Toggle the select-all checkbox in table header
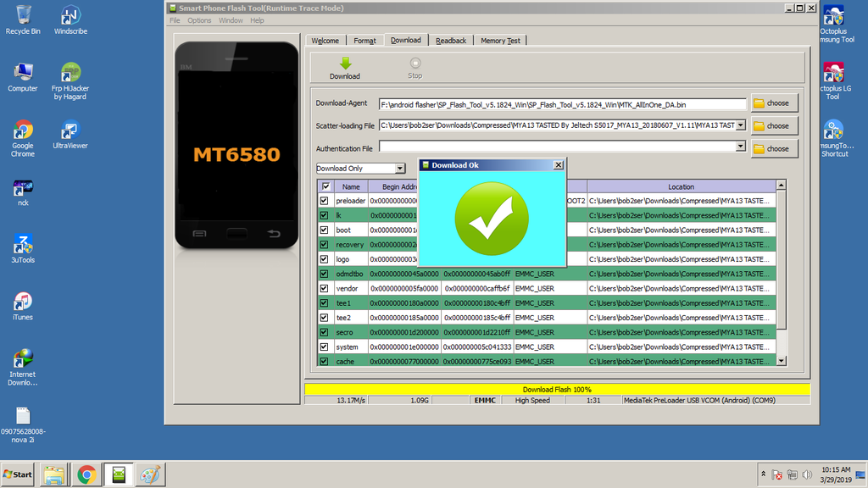 pos(325,186)
